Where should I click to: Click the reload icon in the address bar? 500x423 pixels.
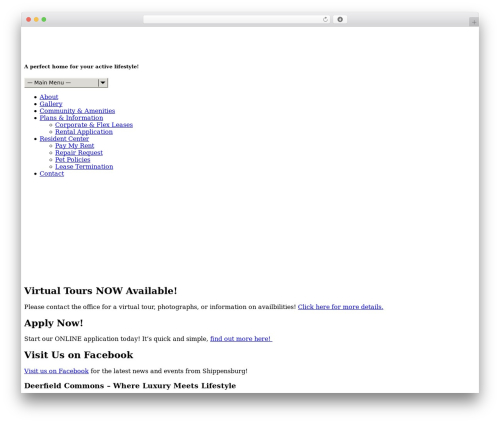325,20
